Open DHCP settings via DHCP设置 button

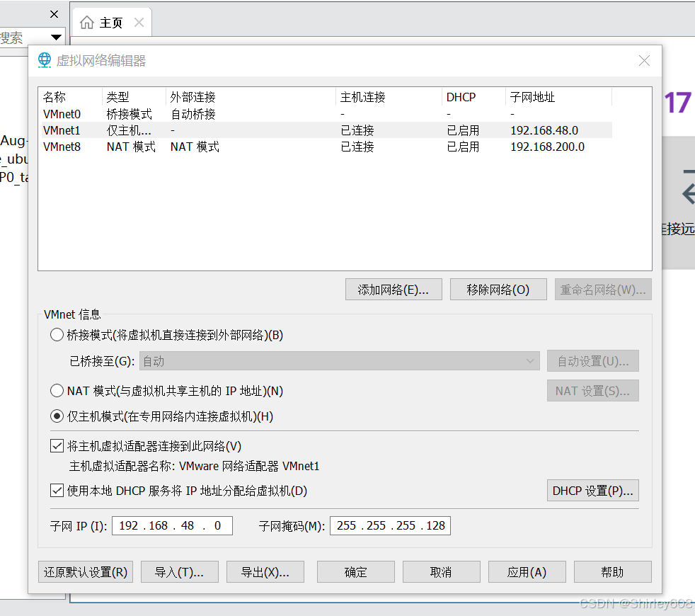(x=592, y=490)
